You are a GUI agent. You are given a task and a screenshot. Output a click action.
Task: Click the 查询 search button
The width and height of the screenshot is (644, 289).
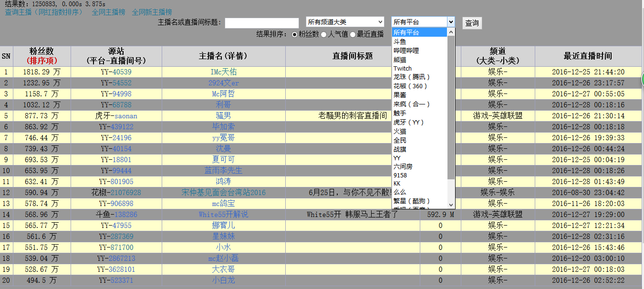472,23
